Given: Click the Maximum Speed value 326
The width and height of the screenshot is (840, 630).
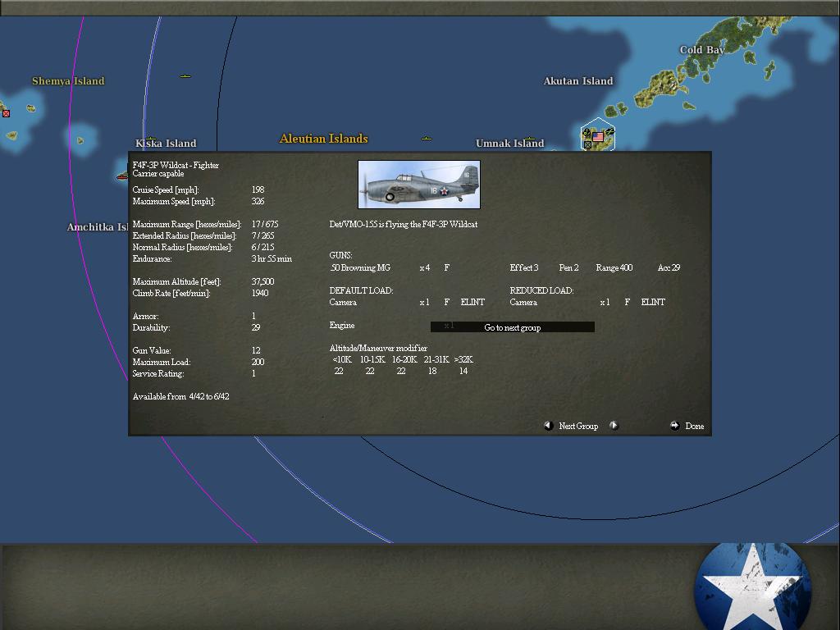Looking at the screenshot, I should pos(258,202).
